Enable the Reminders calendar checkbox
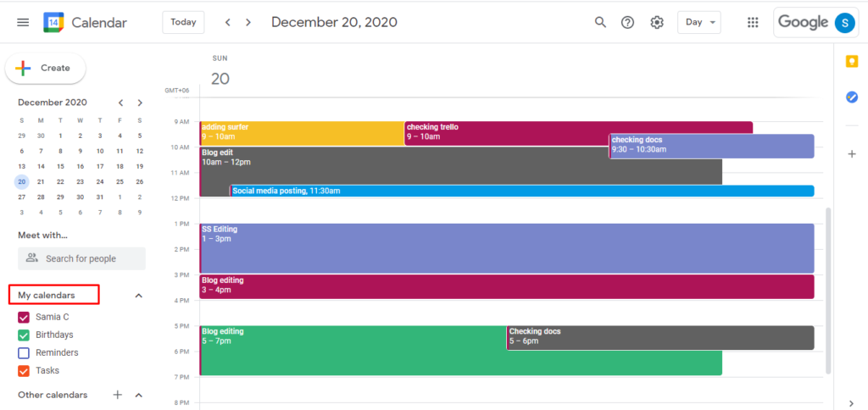The image size is (868, 410). (24, 352)
